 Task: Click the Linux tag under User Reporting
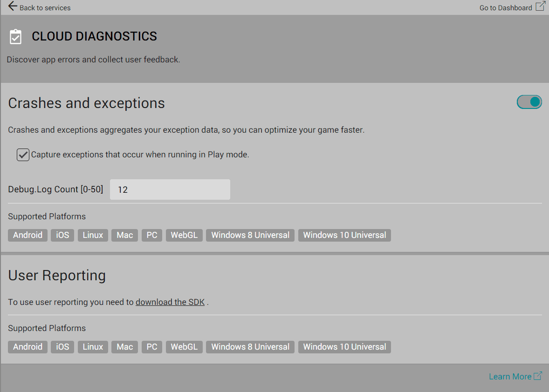pos(93,347)
